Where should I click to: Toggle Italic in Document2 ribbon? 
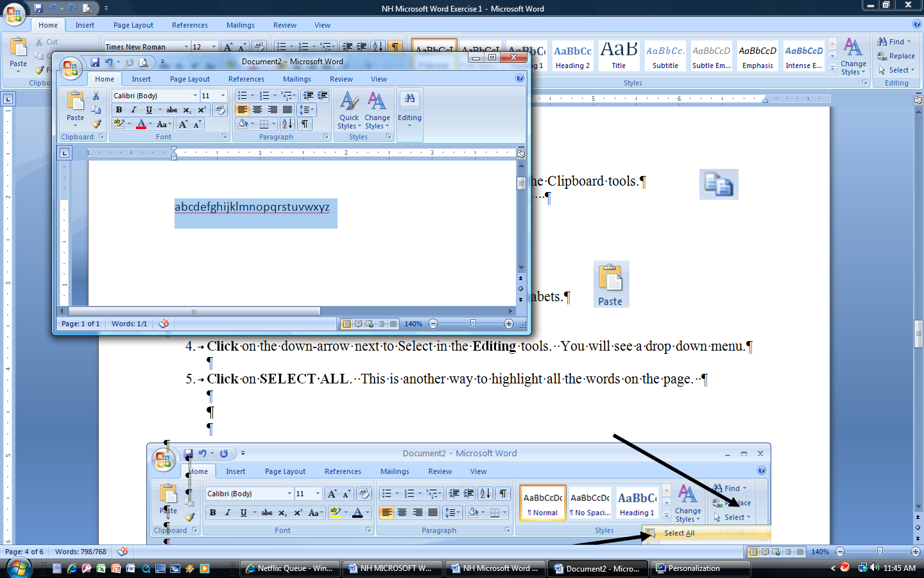tap(133, 110)
